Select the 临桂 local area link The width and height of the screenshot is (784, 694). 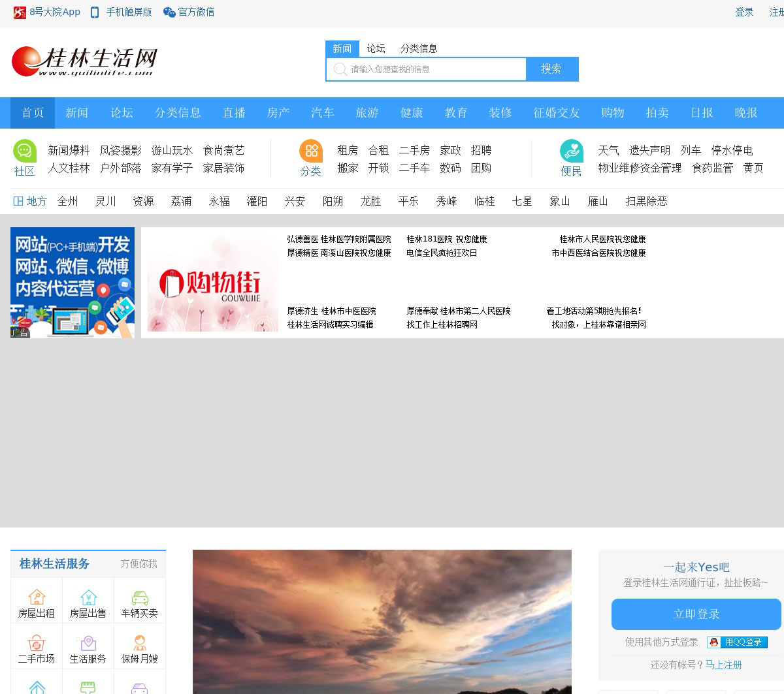[484, 201]
